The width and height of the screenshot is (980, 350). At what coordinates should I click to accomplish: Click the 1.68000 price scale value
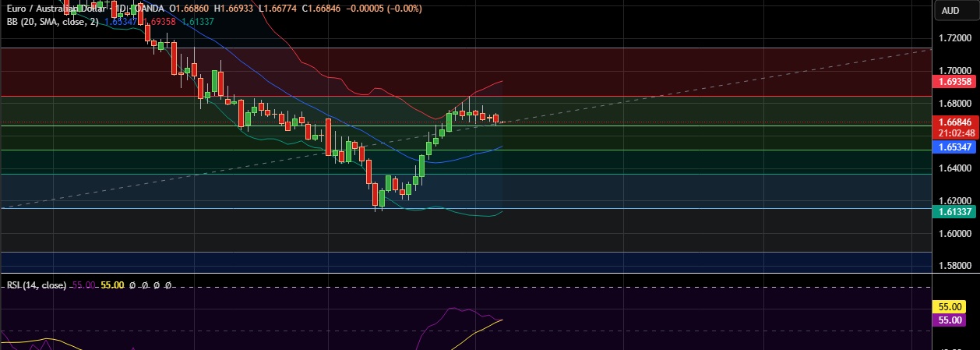click(x=954, y=103)
